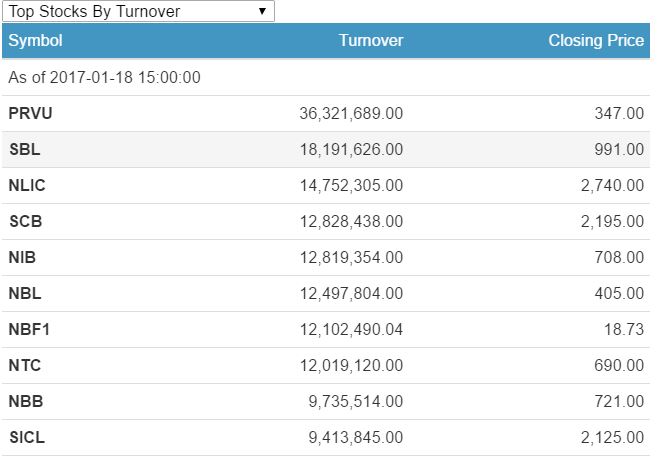Open the SCB stock symbol
657x458 pixels.
(x=26, y=222)
